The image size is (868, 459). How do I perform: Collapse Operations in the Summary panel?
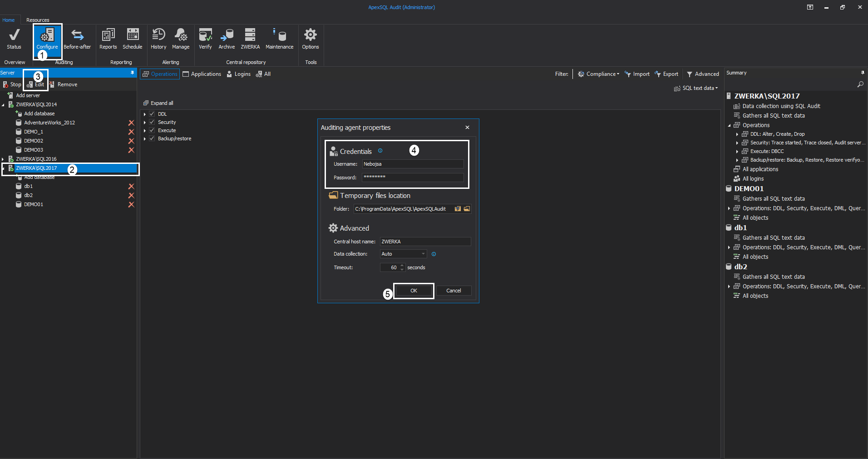point(730,125)
